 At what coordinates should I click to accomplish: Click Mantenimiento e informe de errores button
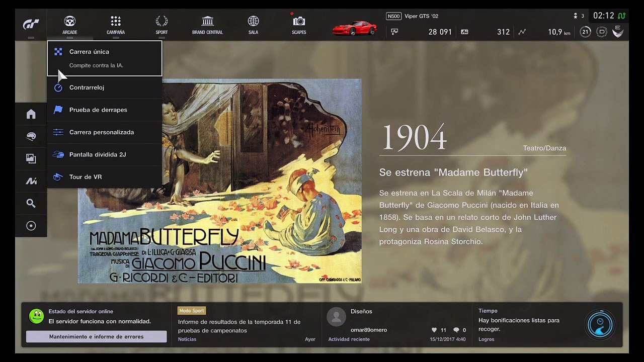(97, 336)
